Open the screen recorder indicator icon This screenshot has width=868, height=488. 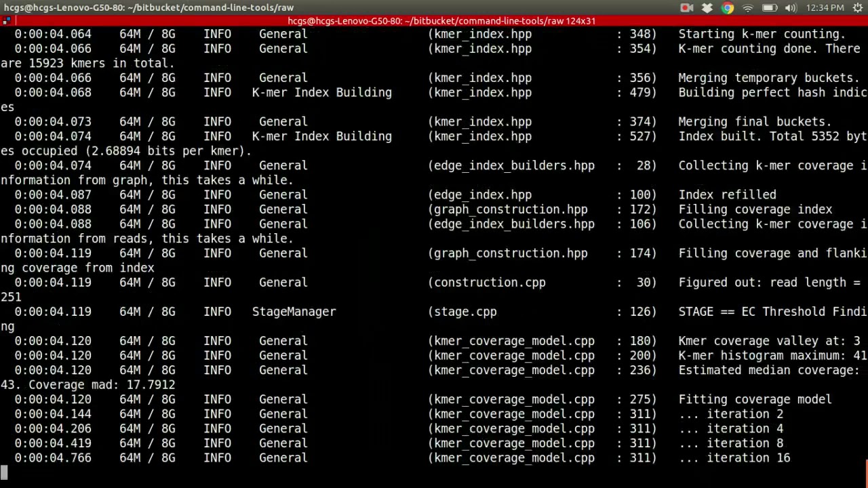[687, 7]
